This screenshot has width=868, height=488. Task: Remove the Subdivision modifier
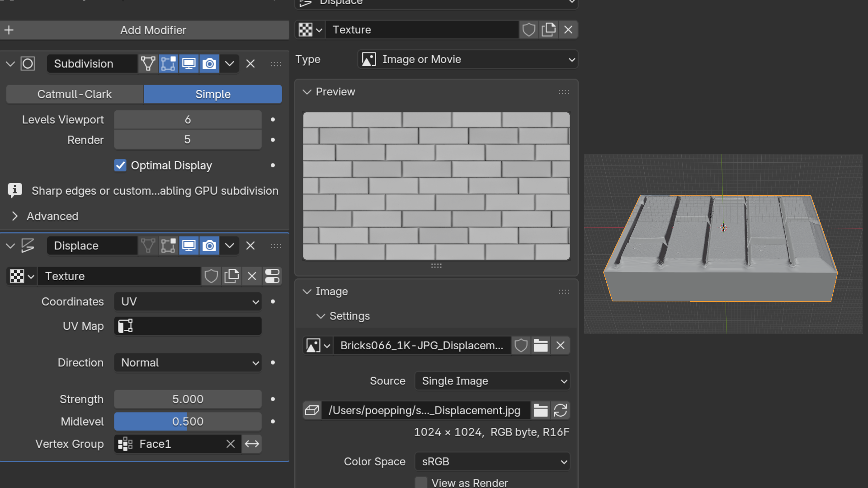(x=250, y=64)
